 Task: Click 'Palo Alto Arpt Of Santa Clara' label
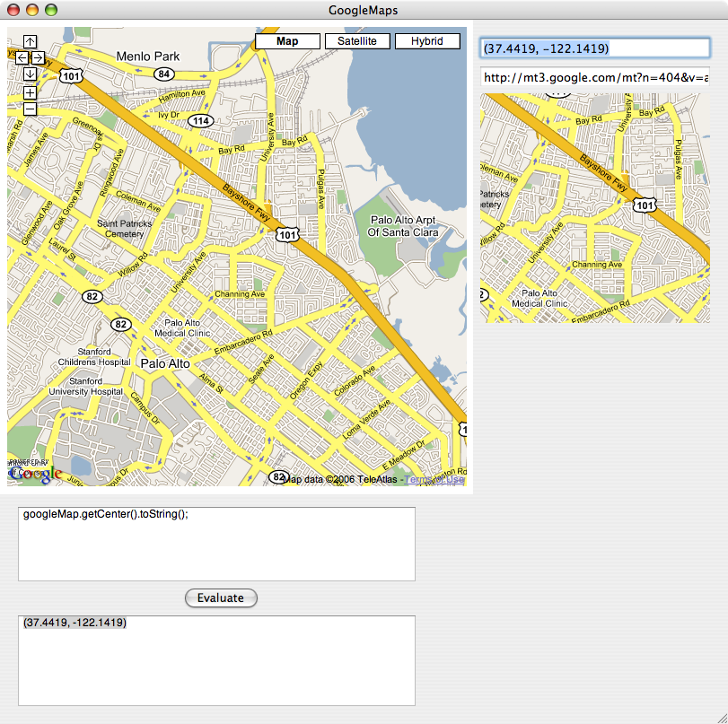(x=403, y=226)
